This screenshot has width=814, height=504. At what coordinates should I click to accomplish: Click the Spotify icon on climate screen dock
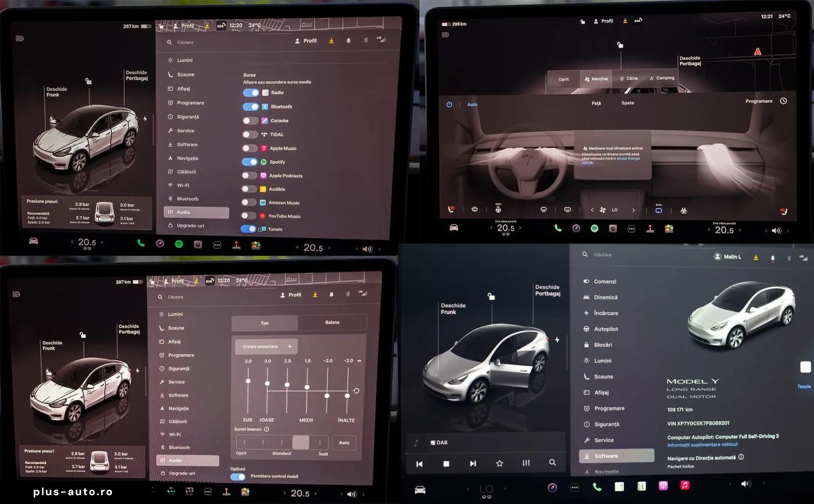(x=595, y=228)
